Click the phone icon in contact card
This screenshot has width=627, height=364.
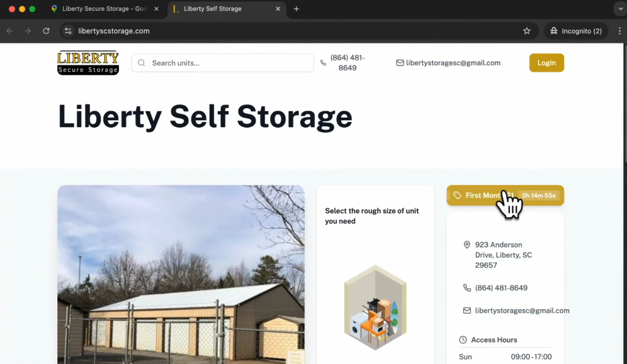click(466, 288)
